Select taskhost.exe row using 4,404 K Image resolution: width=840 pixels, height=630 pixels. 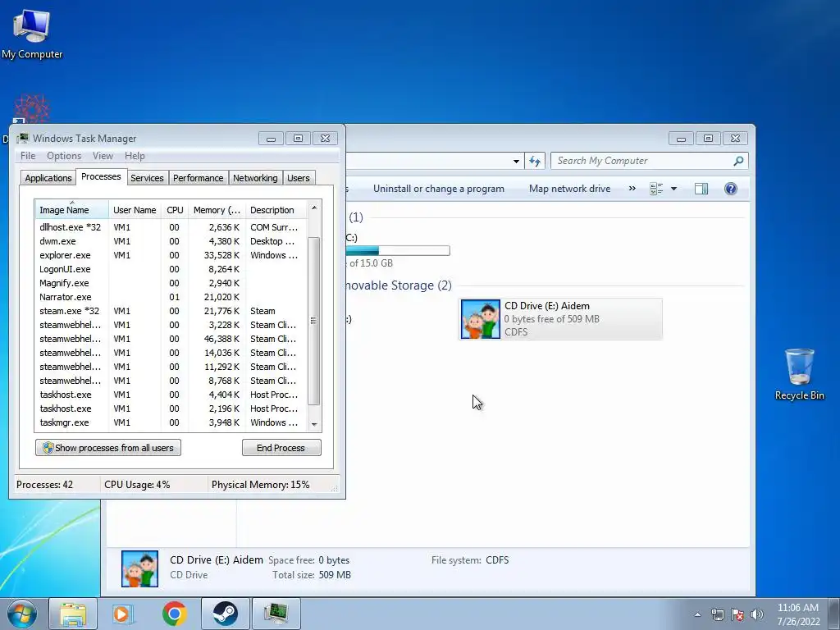(171, 395)
